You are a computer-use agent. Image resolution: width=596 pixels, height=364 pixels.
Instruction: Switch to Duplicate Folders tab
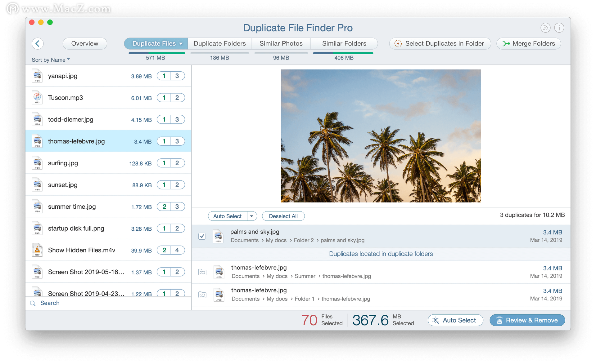point(220,43)
